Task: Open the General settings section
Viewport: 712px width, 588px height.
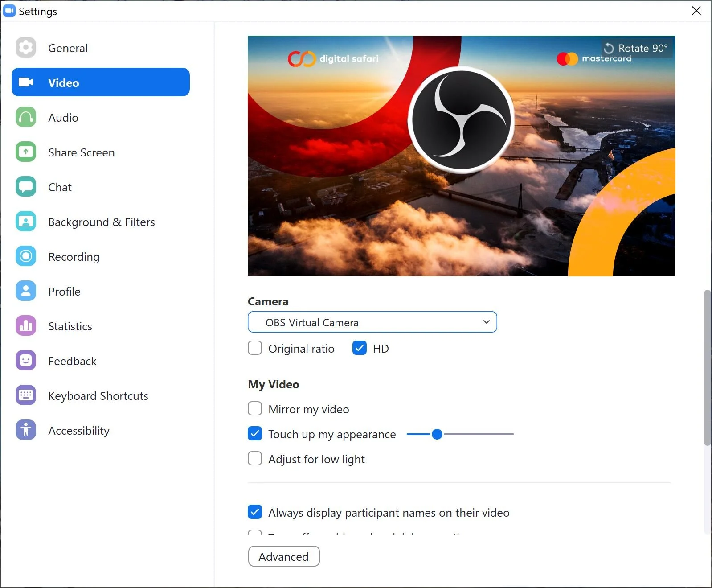Action: pyautogui.click(x=101, y=48)
